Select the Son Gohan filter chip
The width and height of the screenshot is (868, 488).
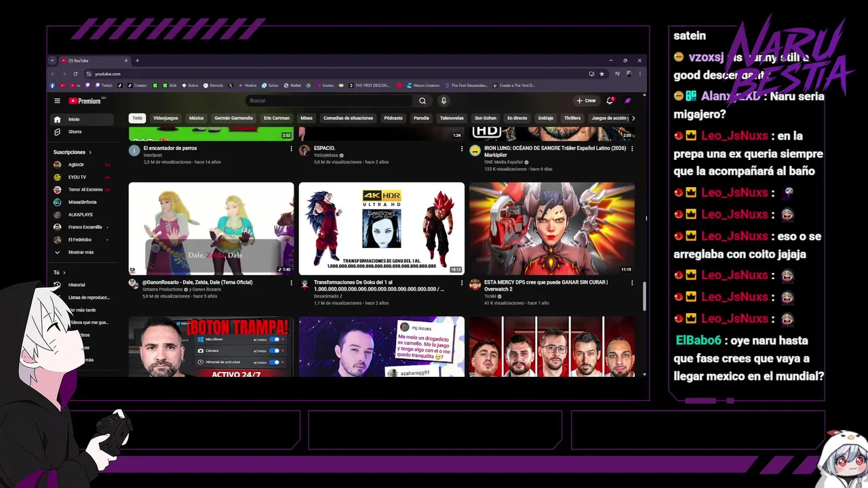486,118
